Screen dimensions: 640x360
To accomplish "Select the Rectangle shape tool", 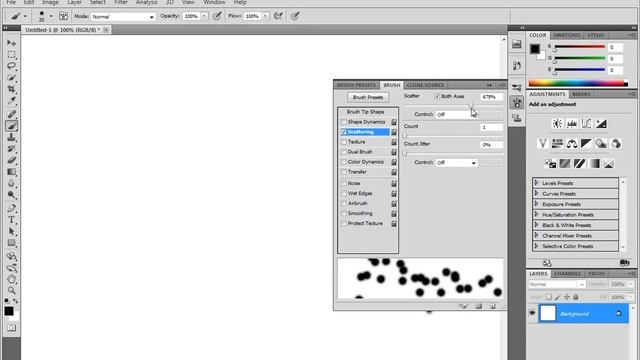I will (x=11, y=243).
